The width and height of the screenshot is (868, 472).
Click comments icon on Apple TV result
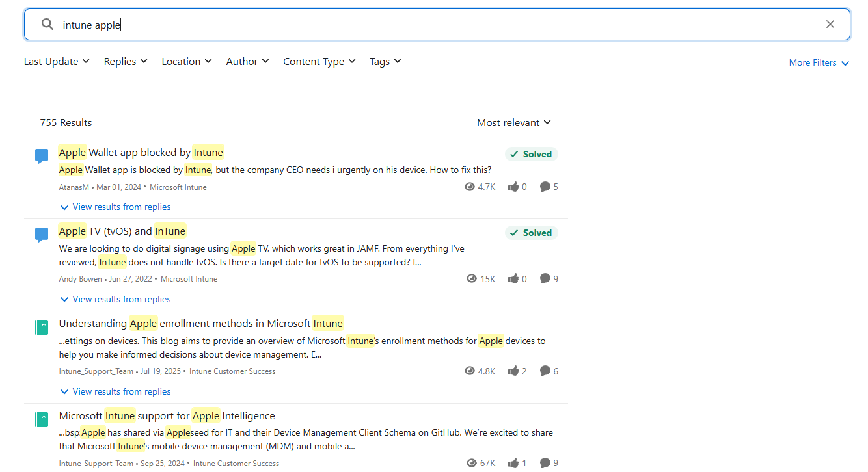click(545, 279)
